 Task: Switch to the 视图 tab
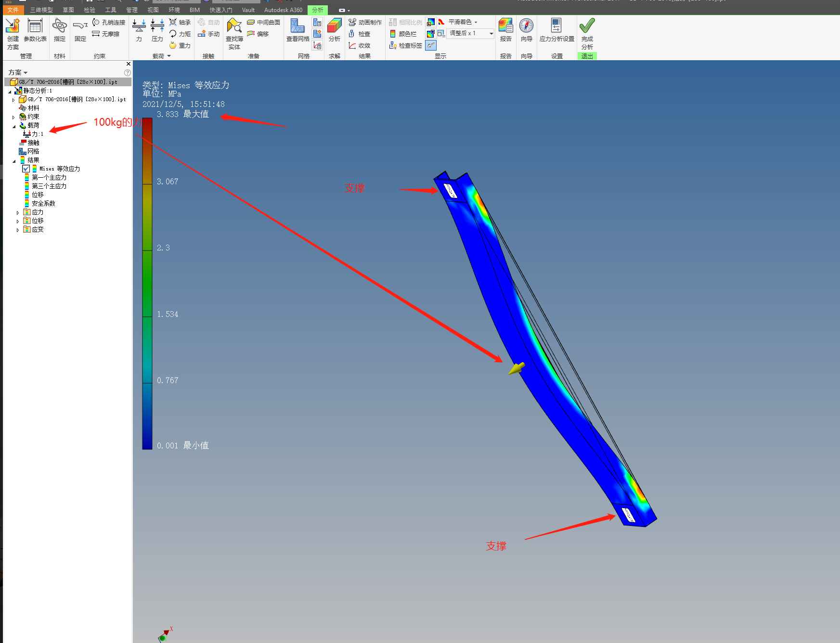click(153, 10)
